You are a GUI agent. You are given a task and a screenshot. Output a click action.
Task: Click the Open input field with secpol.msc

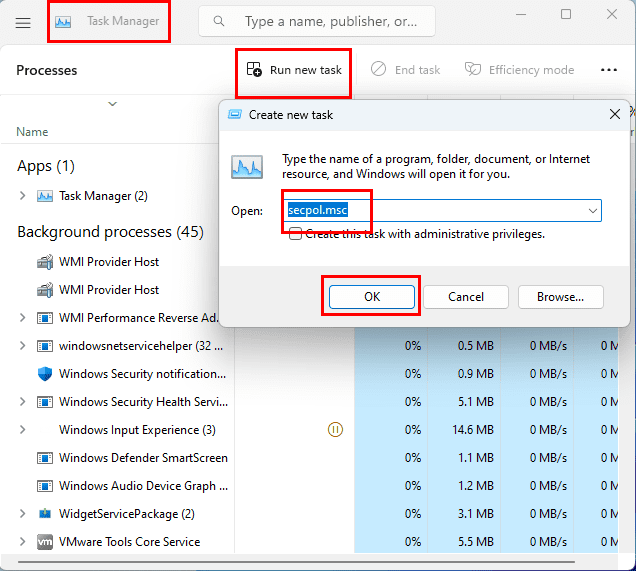point(442,210)
